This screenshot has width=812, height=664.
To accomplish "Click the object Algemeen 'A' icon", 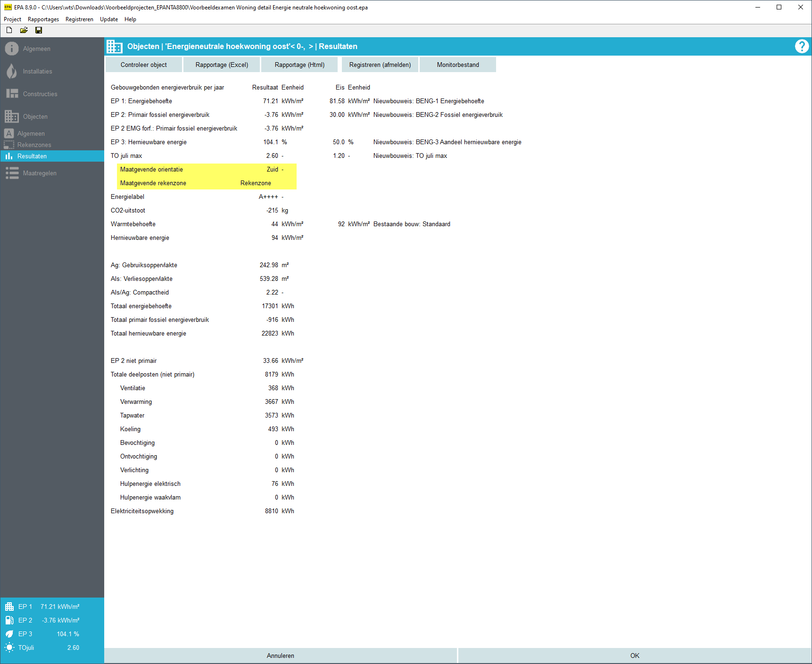I will [8, 133].
